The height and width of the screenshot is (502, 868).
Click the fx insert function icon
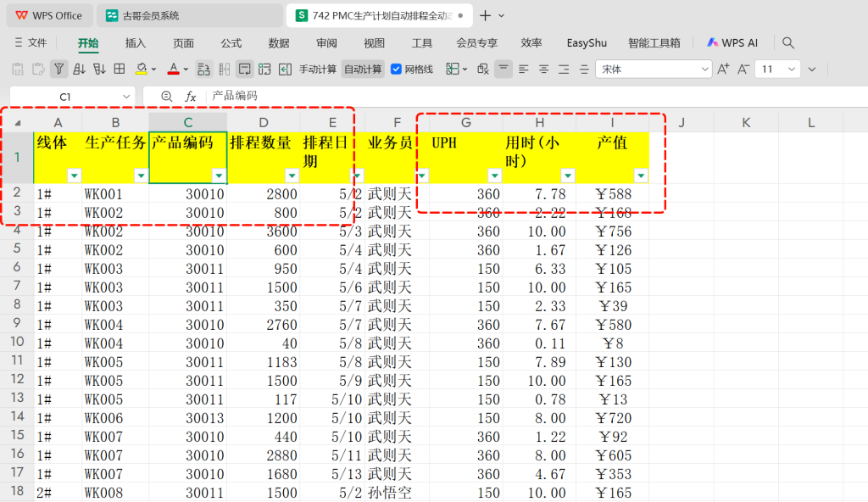pos(191,97)
